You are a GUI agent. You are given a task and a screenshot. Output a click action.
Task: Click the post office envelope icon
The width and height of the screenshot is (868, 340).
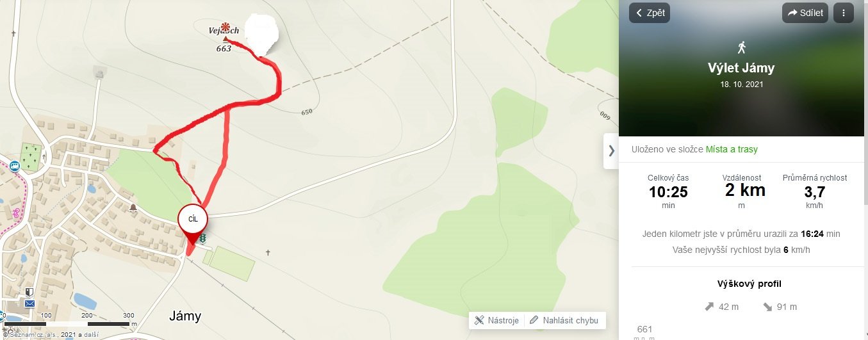[x=29, y=304]
